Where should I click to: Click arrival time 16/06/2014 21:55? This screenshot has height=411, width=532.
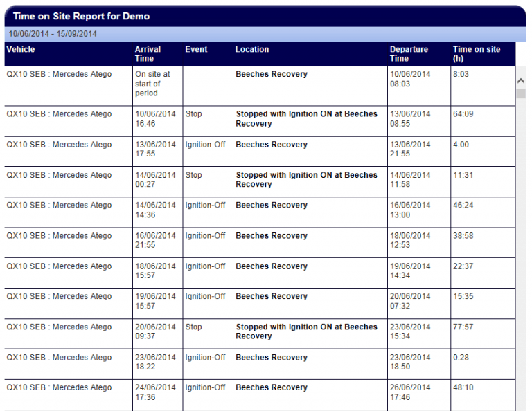(155, 240)
